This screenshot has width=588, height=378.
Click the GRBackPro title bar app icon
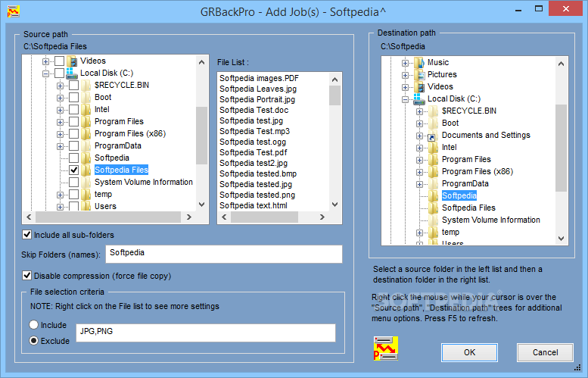point(13,11)
